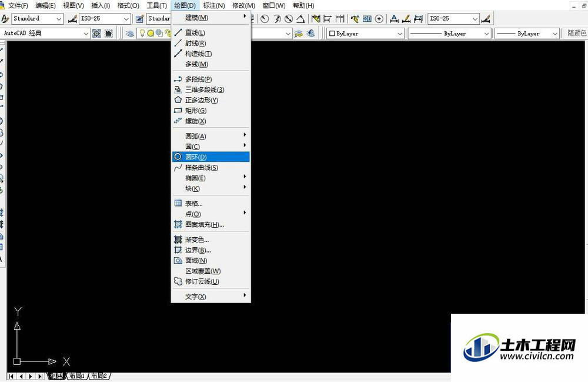
Task: Choose 矩形(G) from the draw menu
Action: [211, 111]
